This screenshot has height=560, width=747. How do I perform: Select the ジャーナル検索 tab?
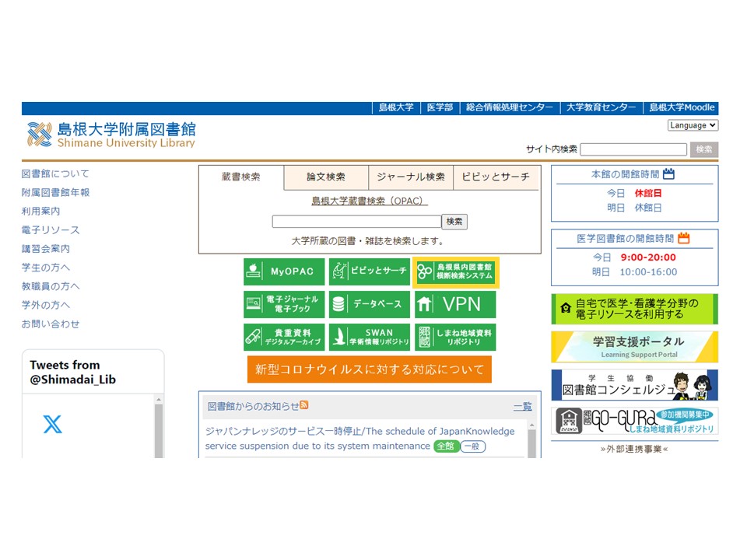[x=410, y=177]
